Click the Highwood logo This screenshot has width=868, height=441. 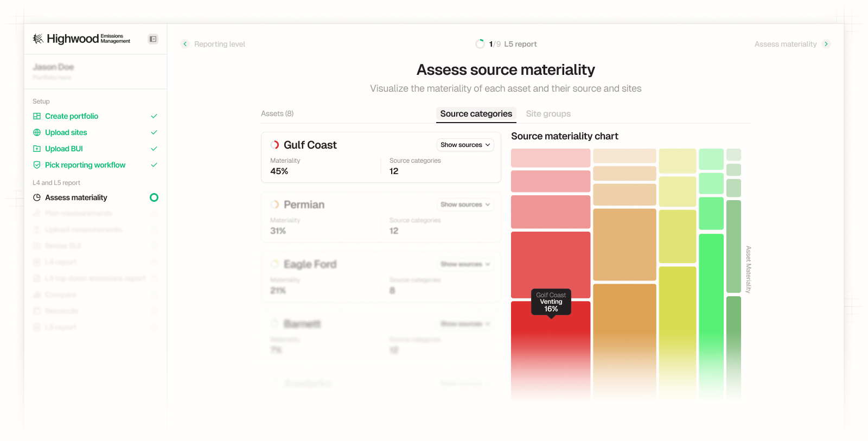[81, 39]
